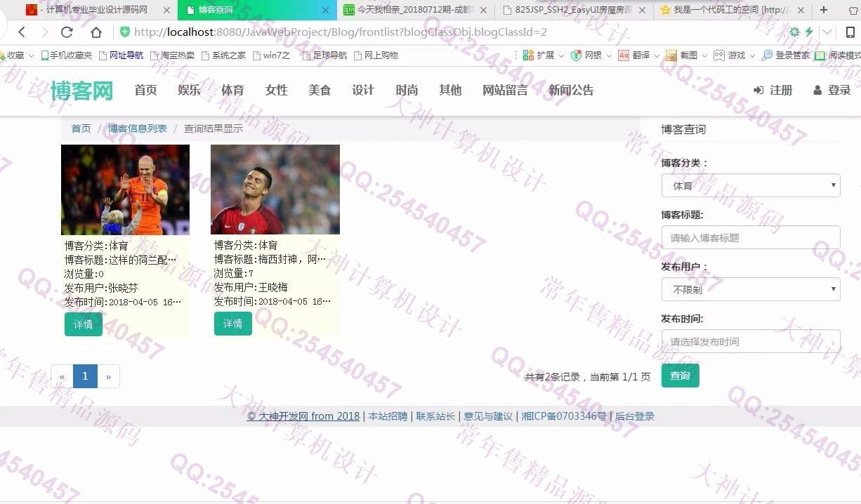Image resolution: width=861 pixels, height=504 pixels.
Task: Open the Robben high-five blog thumbnail
Action: click(125, 190)
